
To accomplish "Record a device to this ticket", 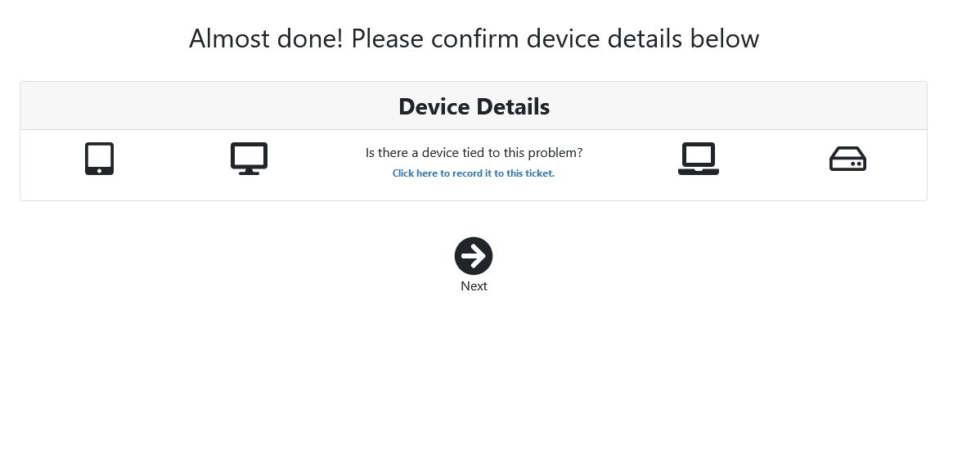I will 474,173.
